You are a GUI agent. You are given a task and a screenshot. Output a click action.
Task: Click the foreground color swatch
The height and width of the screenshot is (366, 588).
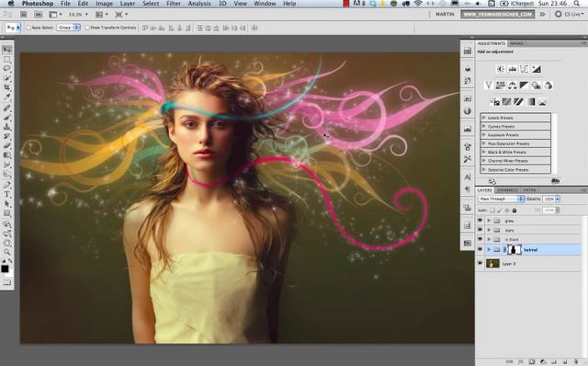4,269
